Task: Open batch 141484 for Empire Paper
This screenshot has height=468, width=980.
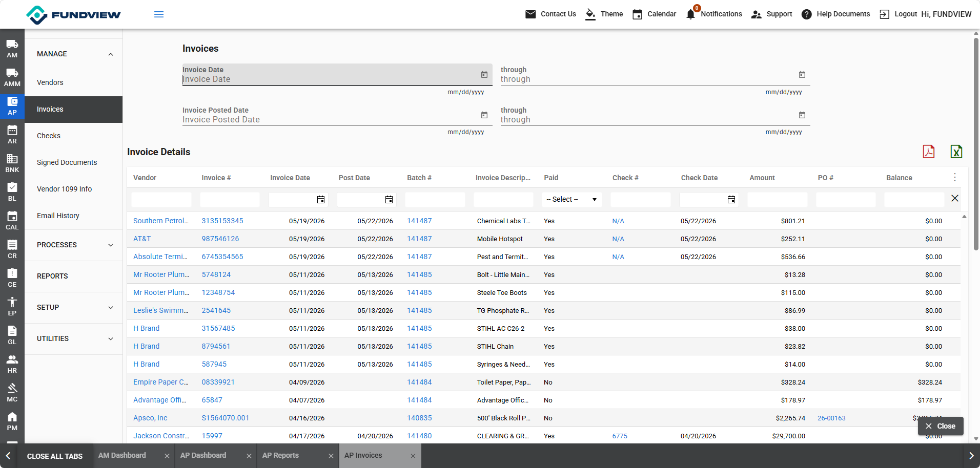Action: (x=419, y=382)
